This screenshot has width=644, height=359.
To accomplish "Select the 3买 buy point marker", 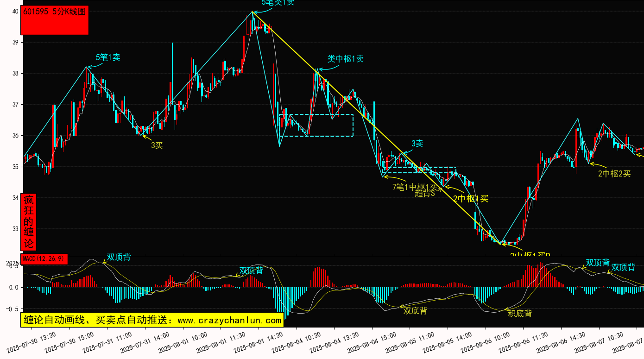I will point(157,145).
